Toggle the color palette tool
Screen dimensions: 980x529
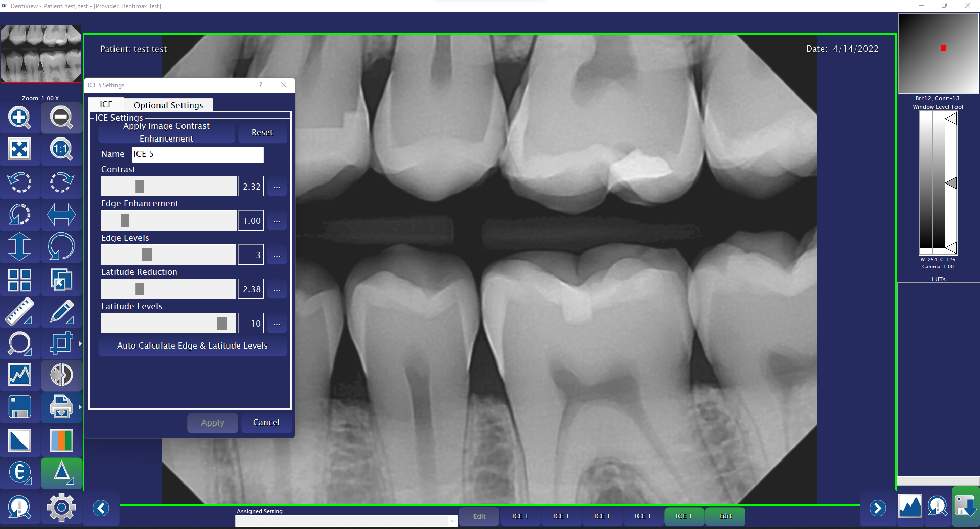61,440
